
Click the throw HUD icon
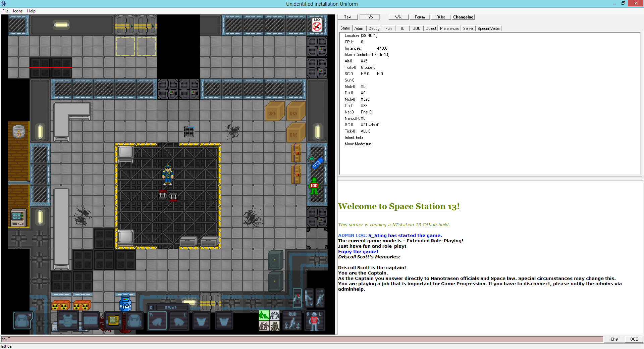click(320, 298)
